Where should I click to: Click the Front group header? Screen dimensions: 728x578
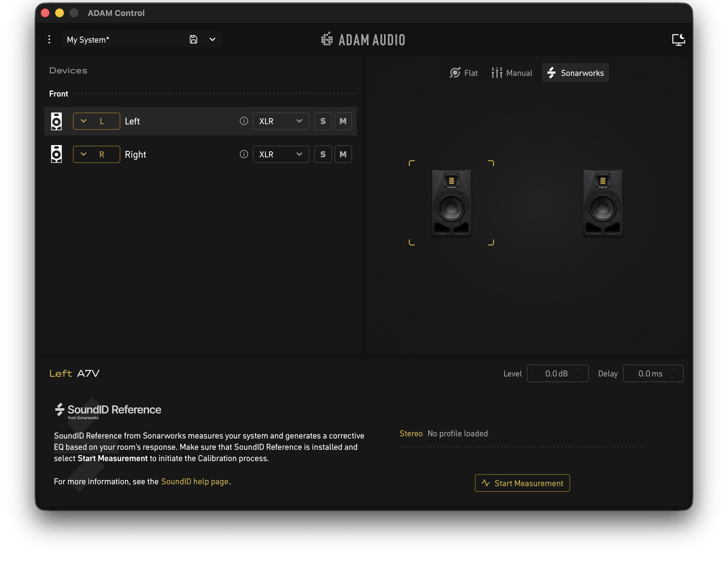coord(59,94)
